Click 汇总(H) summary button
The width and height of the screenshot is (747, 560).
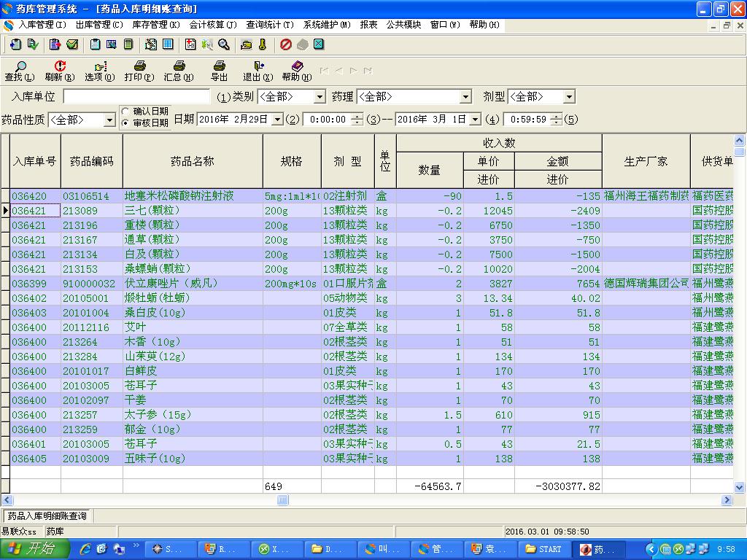[x=179, y=71]
